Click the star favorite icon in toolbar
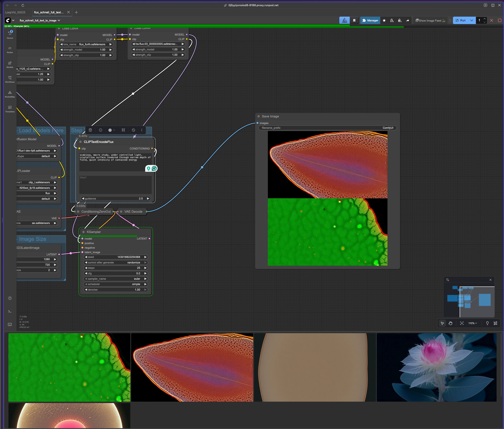Image resolution: width=504 pixels, height=429 pixels. [384, 20]
